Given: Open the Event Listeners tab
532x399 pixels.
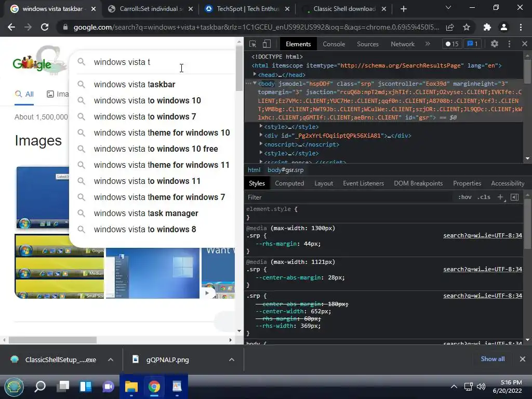Looking at the screenshot, I should [x=363, y=183].
